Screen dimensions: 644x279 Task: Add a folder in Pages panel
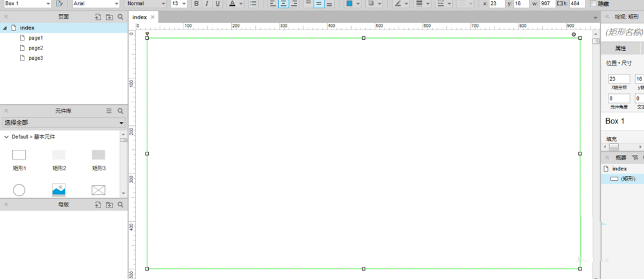coord(109,17)
